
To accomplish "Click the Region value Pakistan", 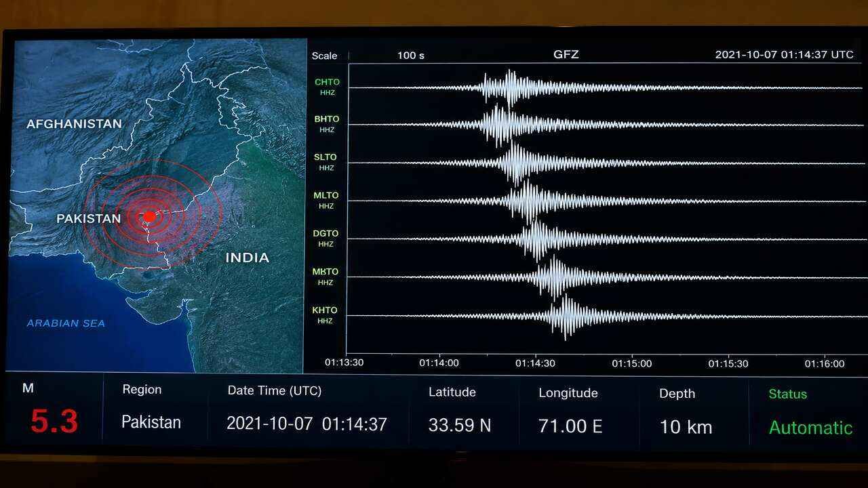I will pyautogui.click(x=151, y=422).
